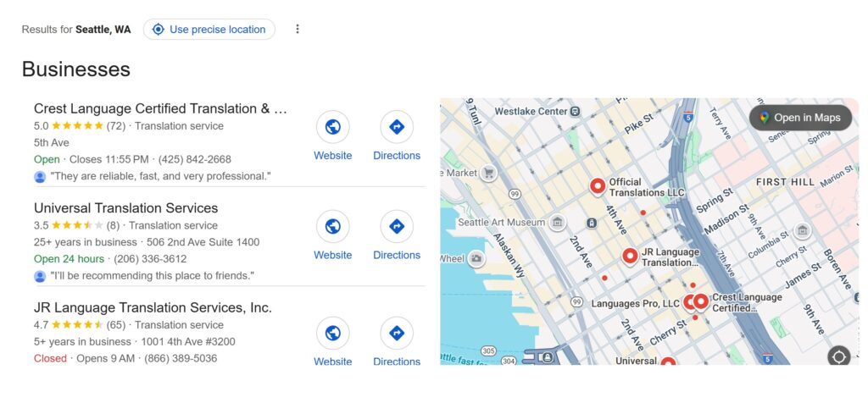This screenshot has height=403, width=868.
Task: Click Seattle Art Museum marker on map
Action: pos(557,223)
